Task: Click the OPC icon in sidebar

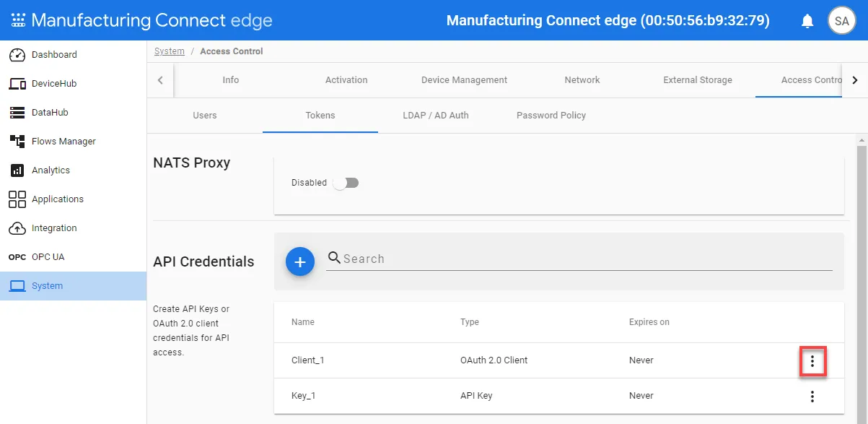Action: coord(17,257)
